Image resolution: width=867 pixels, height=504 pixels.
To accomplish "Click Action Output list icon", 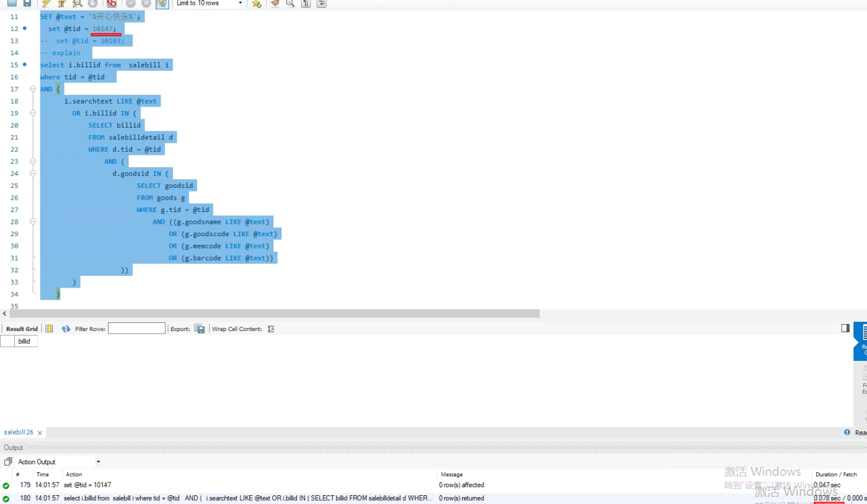I will pyautogui.click(x=8, y=462).
